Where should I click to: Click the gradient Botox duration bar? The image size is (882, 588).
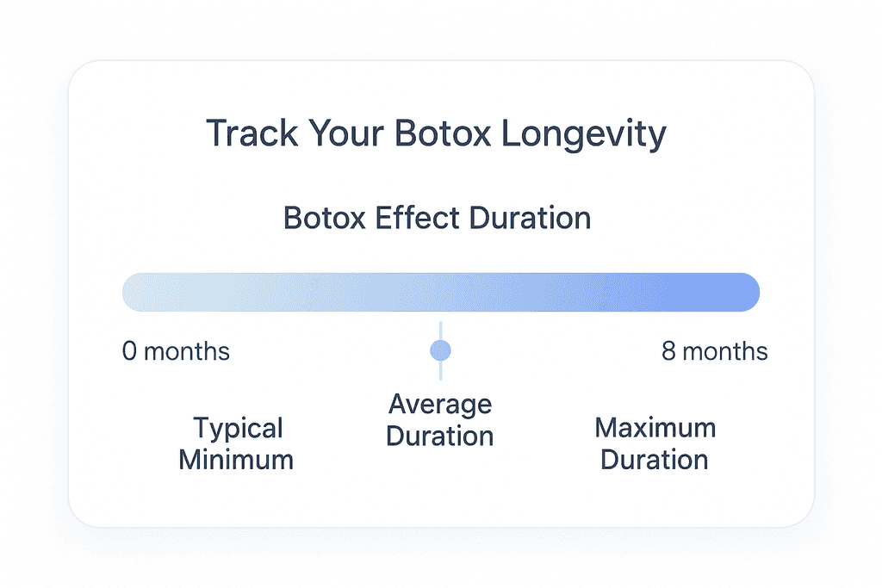(440, 292)
